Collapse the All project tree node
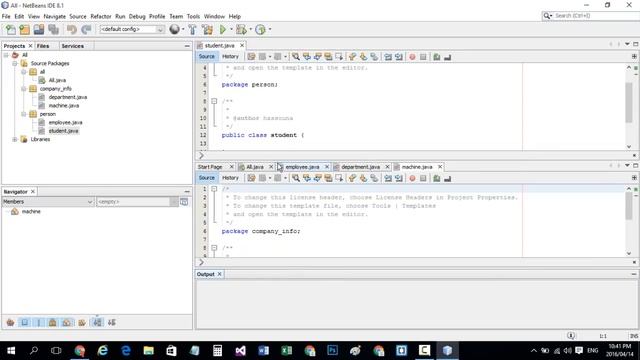Screen dimensions: 640x360 click(6, 55)
